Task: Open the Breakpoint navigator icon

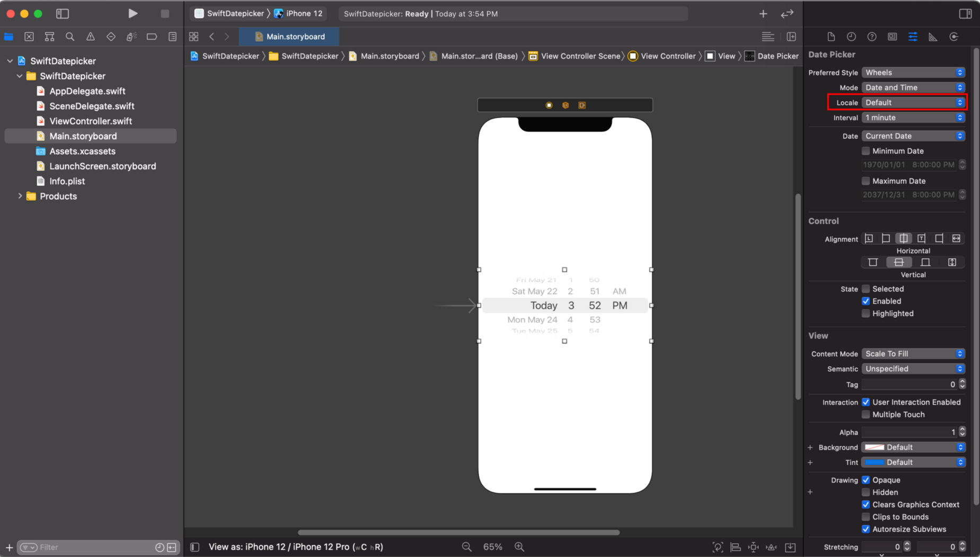Action: 152,37
